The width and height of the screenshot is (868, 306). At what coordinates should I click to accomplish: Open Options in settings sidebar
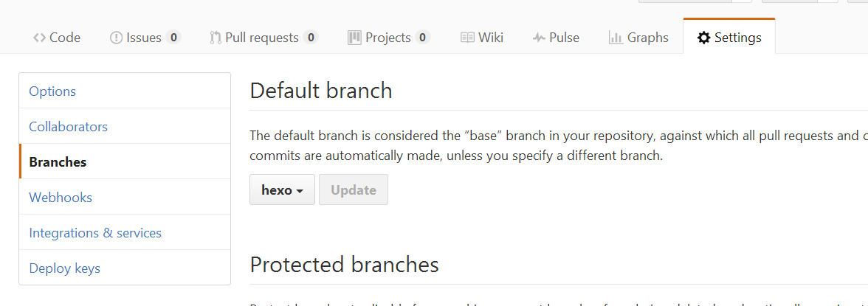tap(52, 91)
